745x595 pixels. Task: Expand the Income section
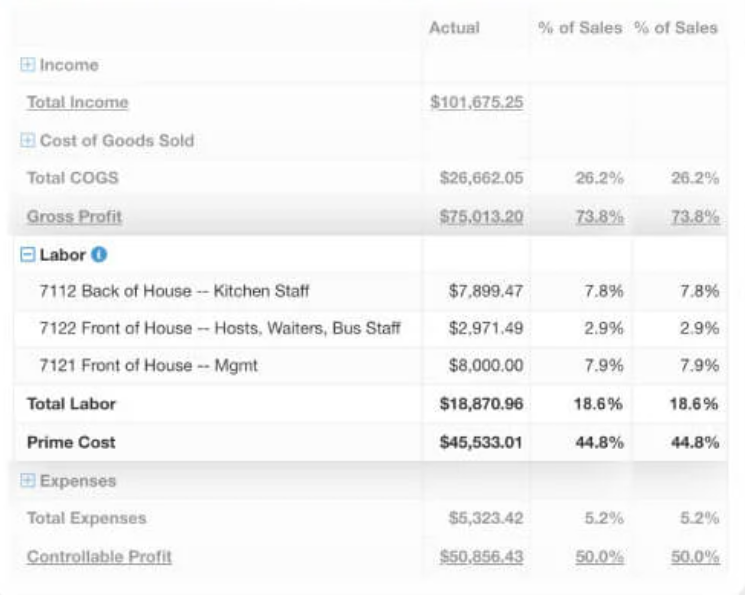tap(28, 65)
